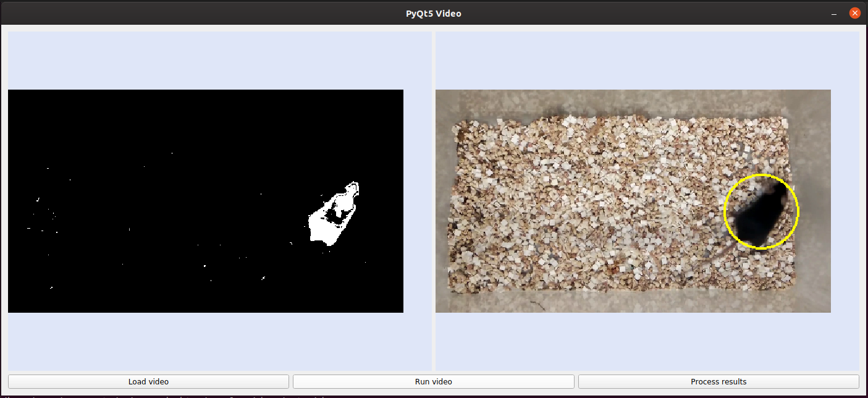Open Process results
868x398 pixels.
[x=718, y=381]
